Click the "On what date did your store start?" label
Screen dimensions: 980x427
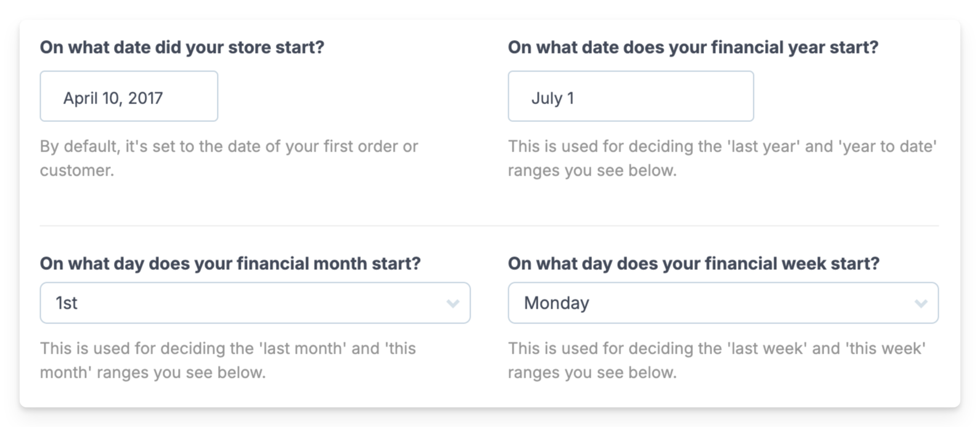pyautogui.click(x=182, y=47)
